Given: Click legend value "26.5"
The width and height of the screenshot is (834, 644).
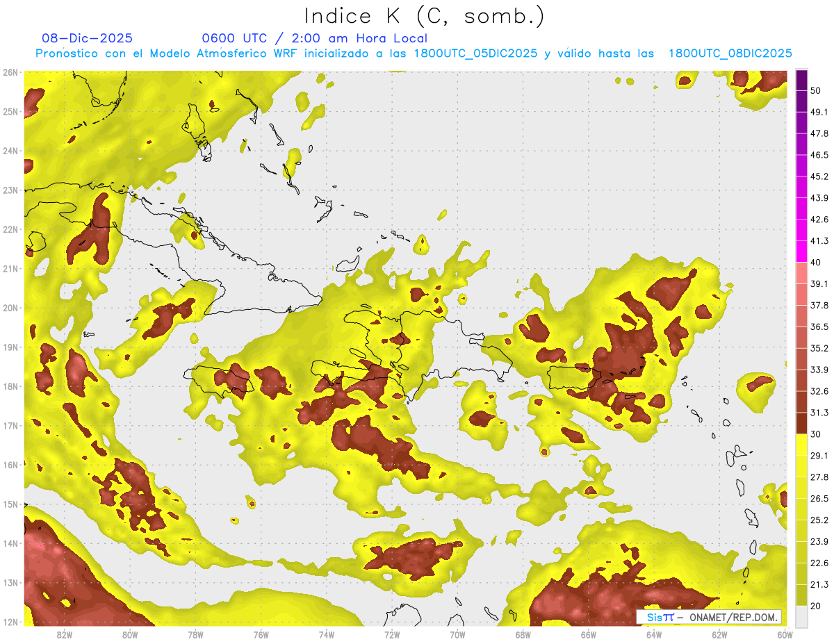Looking at the screenshot, I should [819, 499].
